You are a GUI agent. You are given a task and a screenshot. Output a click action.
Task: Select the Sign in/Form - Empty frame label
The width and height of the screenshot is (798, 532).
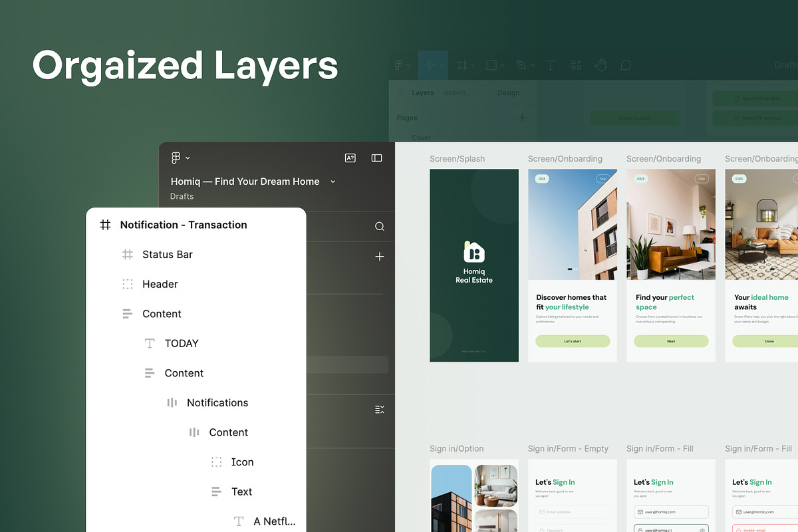tap(568, 449)
